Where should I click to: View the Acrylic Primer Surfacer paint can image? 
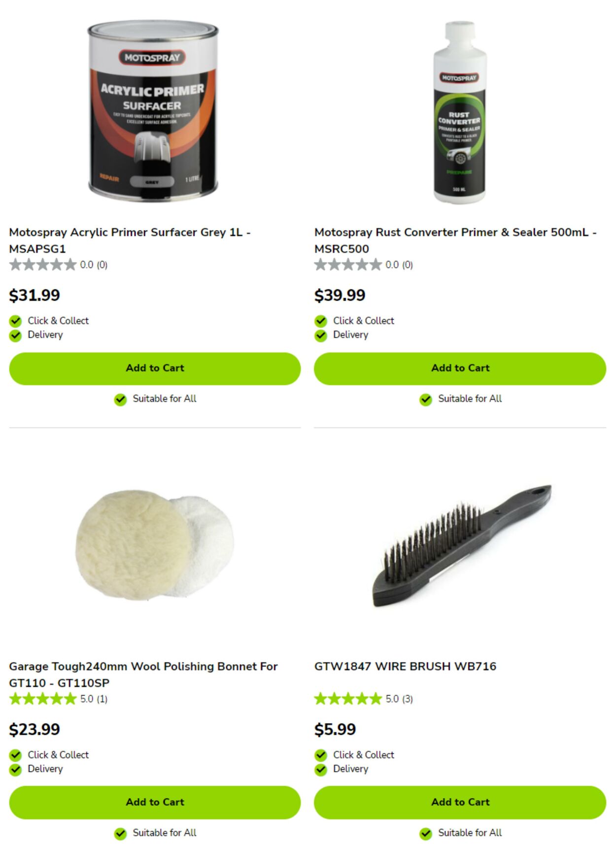pyautogui.click(x=153, y=111)
